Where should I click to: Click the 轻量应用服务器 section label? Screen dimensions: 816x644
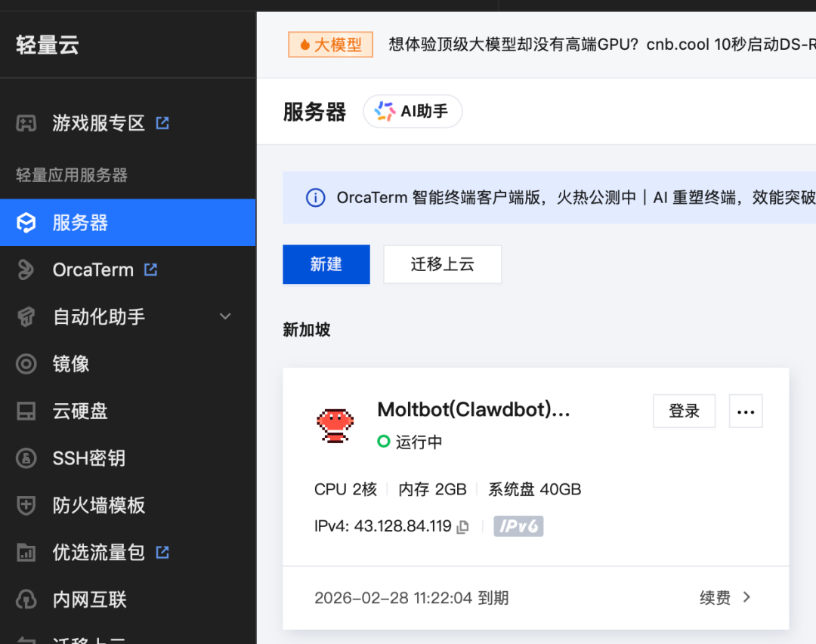pos(72,175)
